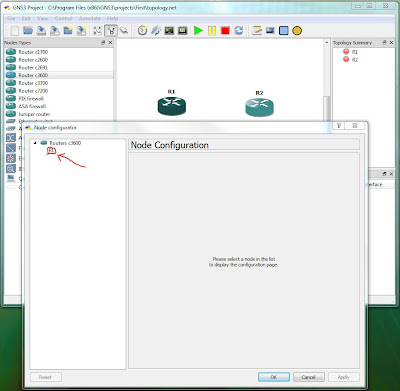400x391 pixels.
Task: Click OK in Node configurator
Action: 274,377
